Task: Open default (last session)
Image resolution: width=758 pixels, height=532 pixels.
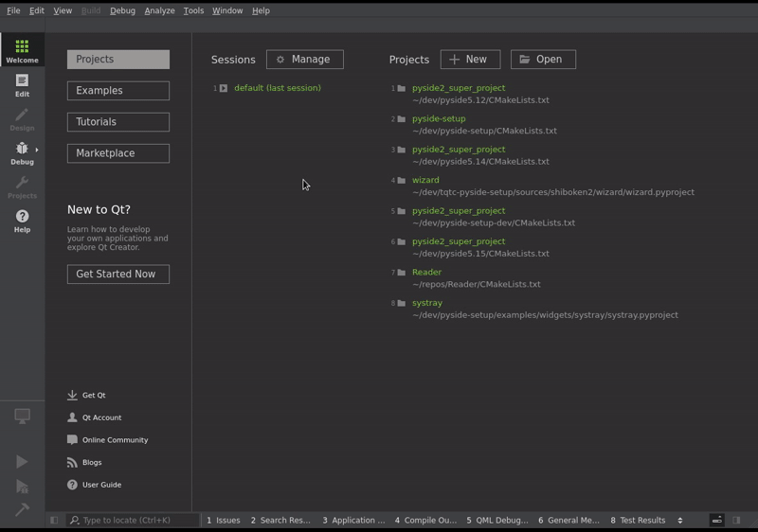Action: [278, 88]
